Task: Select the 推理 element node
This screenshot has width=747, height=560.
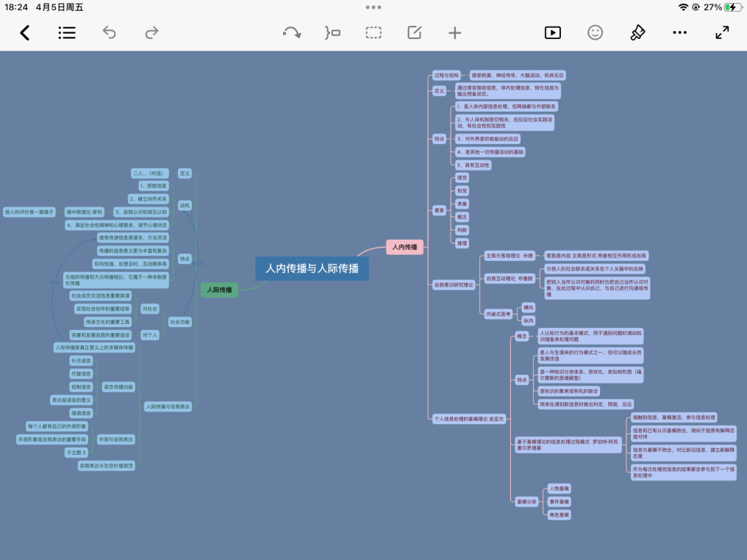Action: (462, 243)
